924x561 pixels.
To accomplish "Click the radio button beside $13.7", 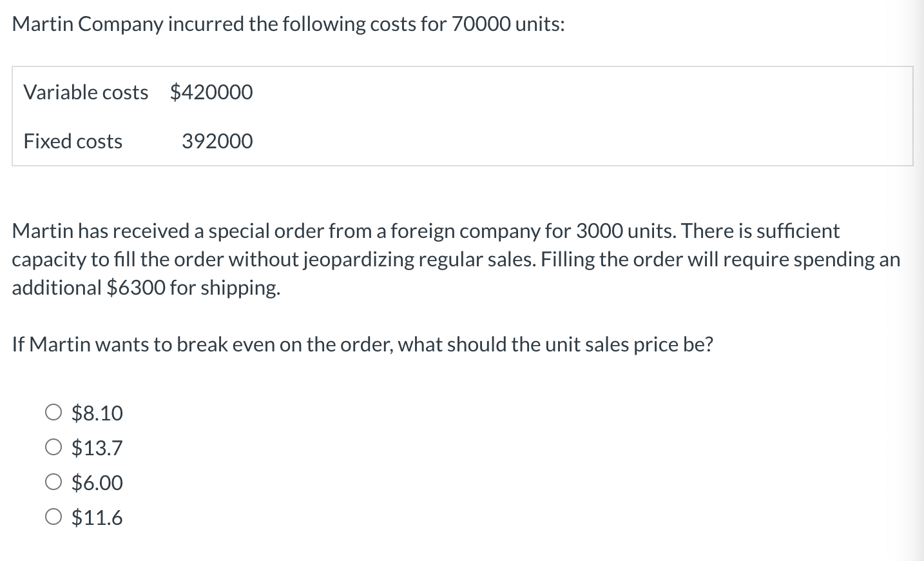I will click(x=54, y=446).
